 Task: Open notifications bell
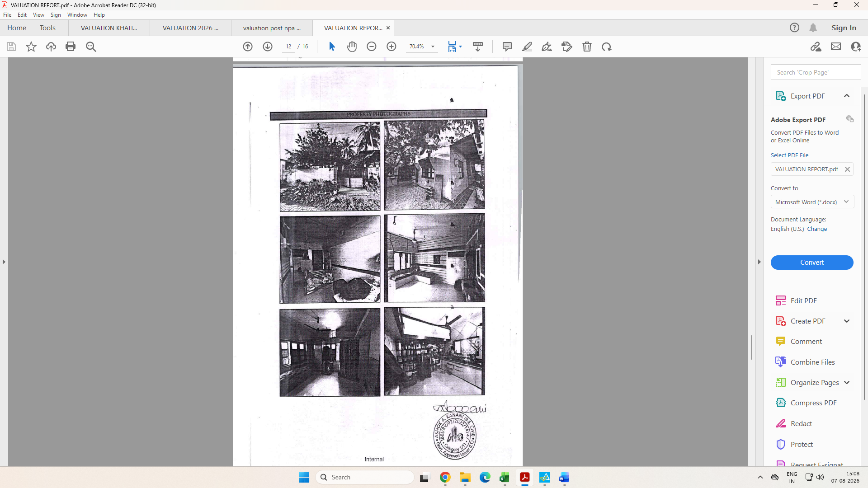click(813, 28)
